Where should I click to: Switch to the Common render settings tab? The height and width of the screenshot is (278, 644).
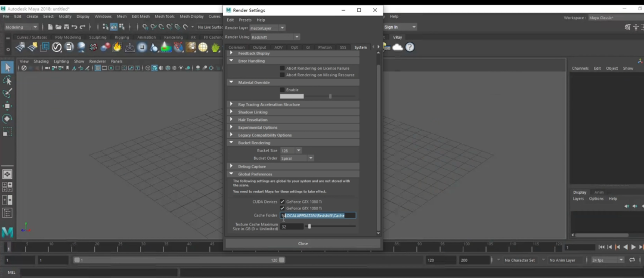[x=236, y=47]
